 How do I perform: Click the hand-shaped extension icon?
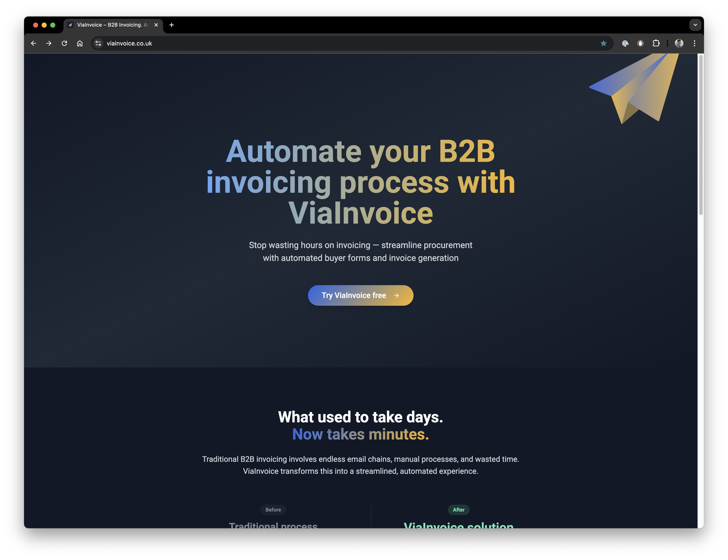tap(640, 43)
